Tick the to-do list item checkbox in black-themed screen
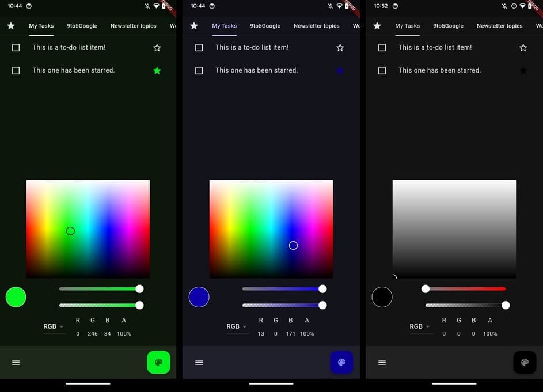Viewport: 543px width, 392px height. (x=382, y=48)
